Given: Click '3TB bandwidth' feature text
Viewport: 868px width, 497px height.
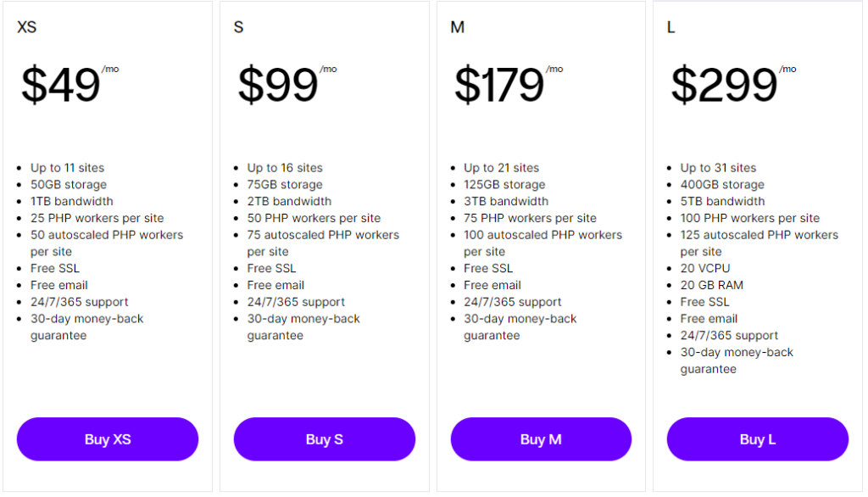Looking at the screenshot, I should pyautogui.click(x=506, y=201).
